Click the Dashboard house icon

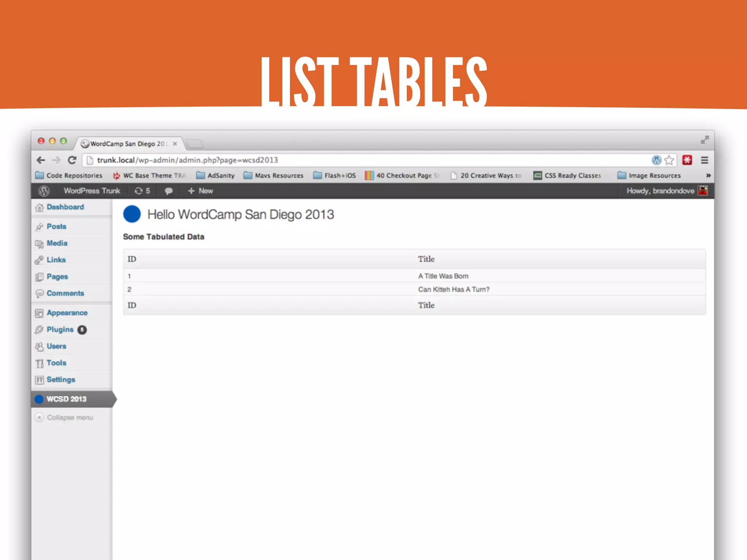tap(39, 207)
